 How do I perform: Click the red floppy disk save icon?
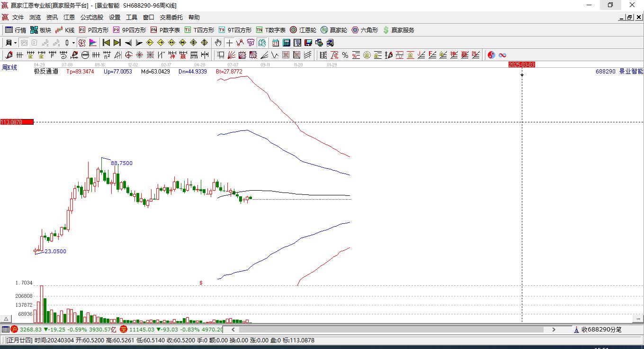pos(308,43)
